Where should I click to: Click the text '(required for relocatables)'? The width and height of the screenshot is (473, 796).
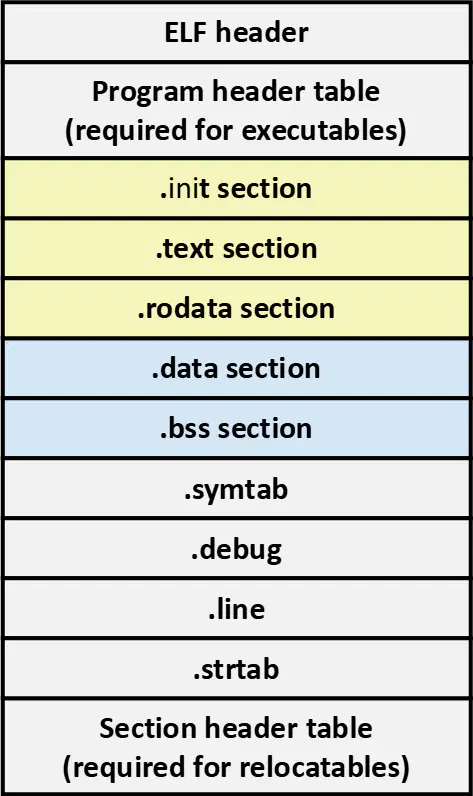(236, 767)
